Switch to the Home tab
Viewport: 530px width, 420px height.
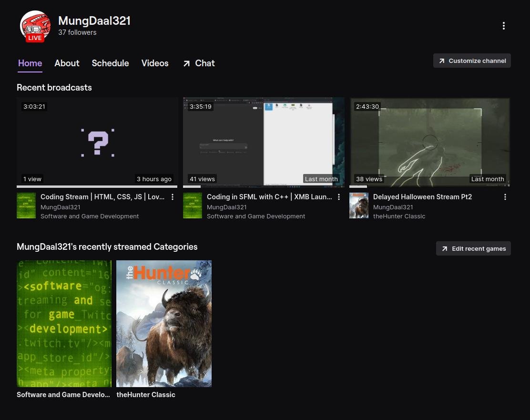30,63
